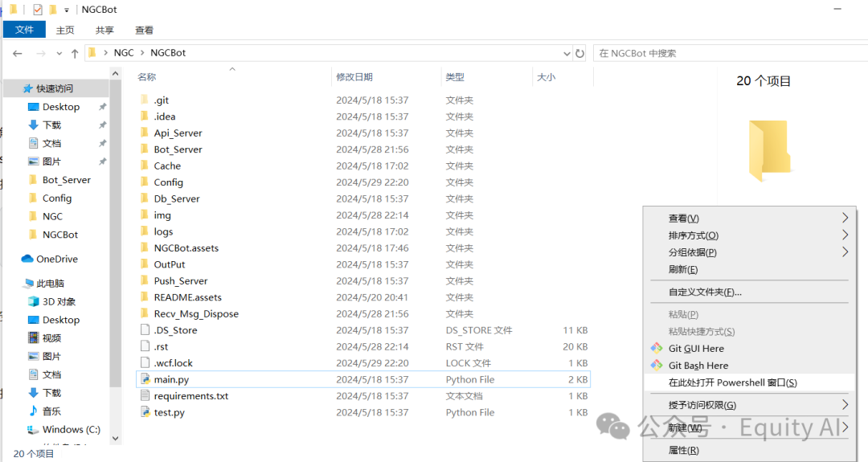Click the .wcf.lock file icon

pyautogui.click(x=145, y=363)
